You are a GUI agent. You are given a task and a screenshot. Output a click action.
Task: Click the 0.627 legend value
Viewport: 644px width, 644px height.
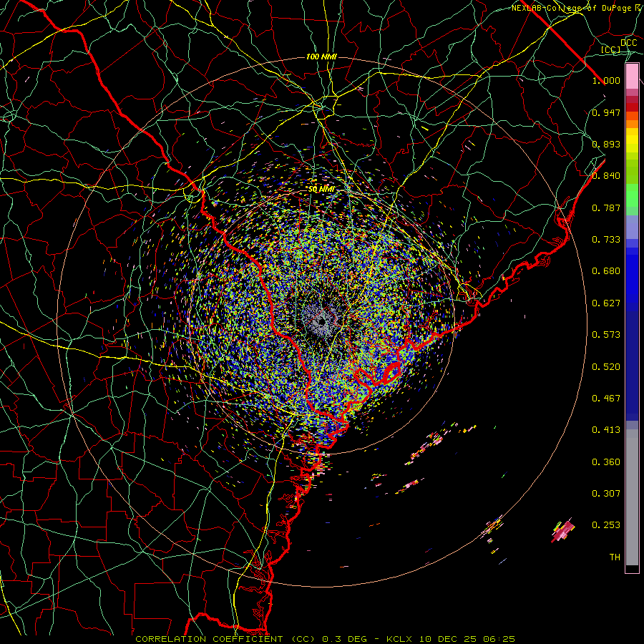coord(606,303)
